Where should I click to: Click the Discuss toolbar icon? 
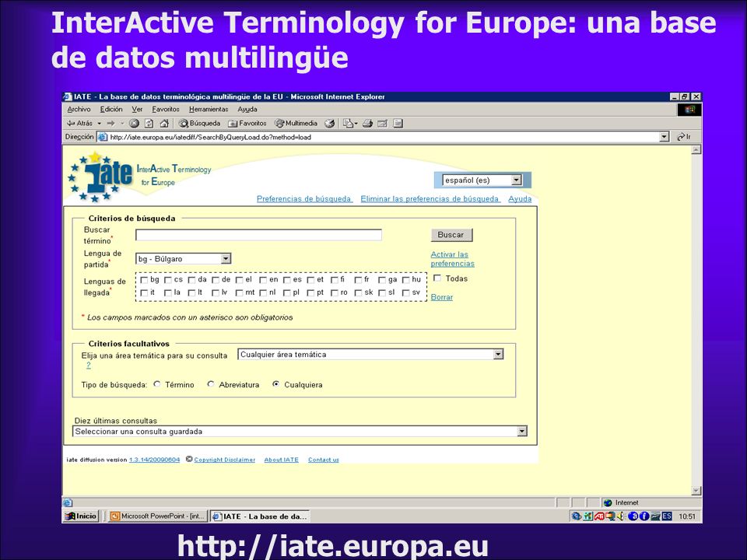(398, 124)
